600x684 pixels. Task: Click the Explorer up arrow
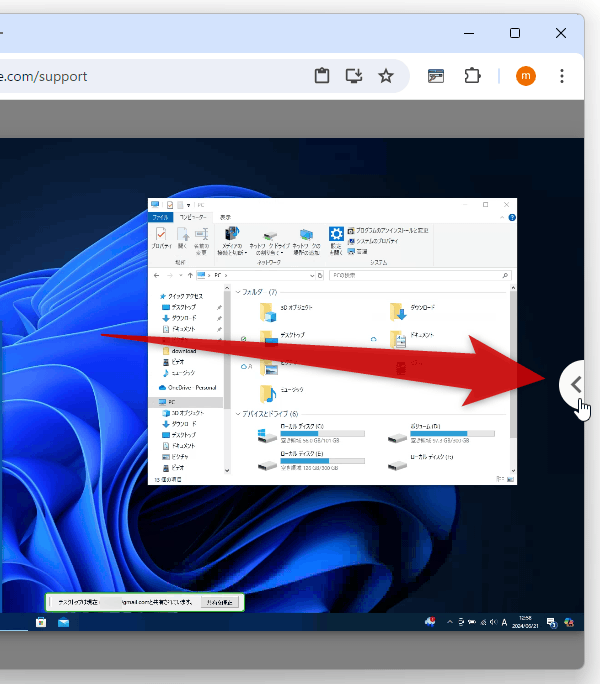[x=190, y=275]
